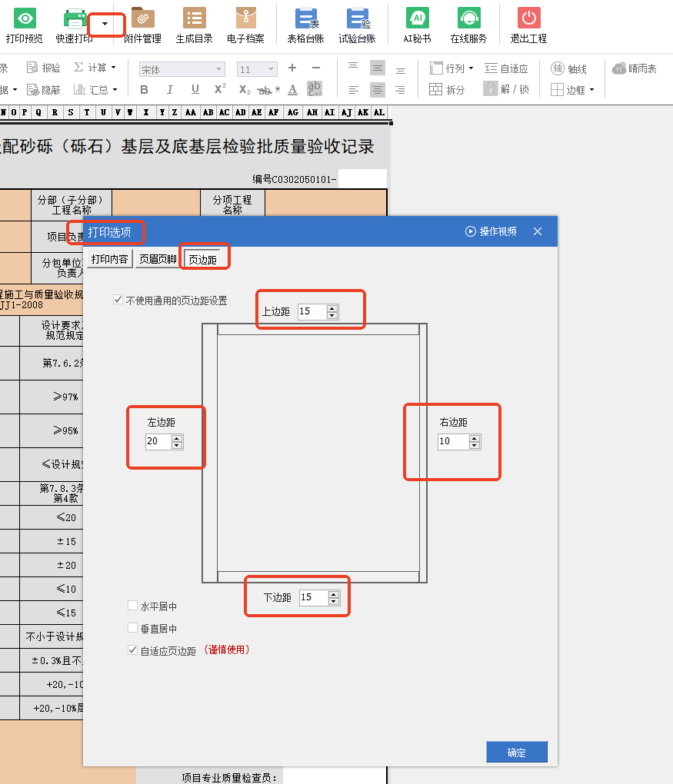Switch to the 打印内容 tab
The width and height of the screenshot is (673, 784).
[109, 259]
